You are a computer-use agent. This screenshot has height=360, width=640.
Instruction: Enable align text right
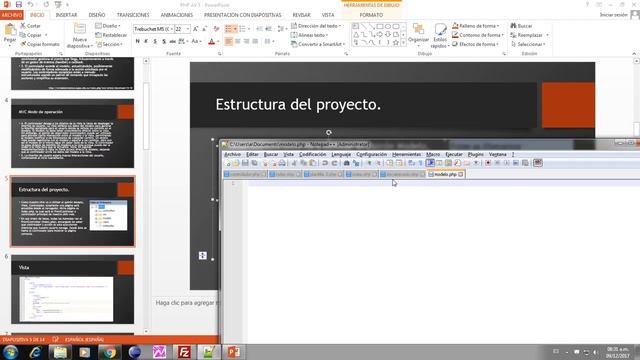(x=246, y=41)
